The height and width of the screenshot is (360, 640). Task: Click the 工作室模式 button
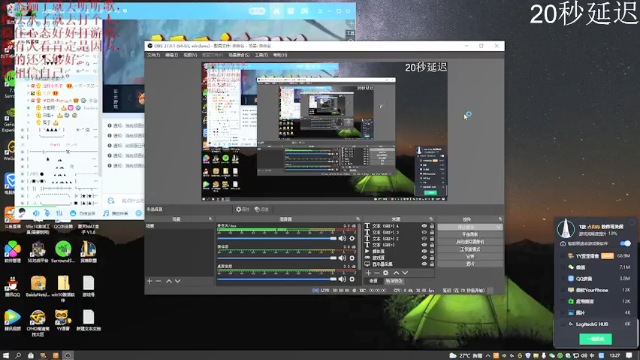[470, 249]
